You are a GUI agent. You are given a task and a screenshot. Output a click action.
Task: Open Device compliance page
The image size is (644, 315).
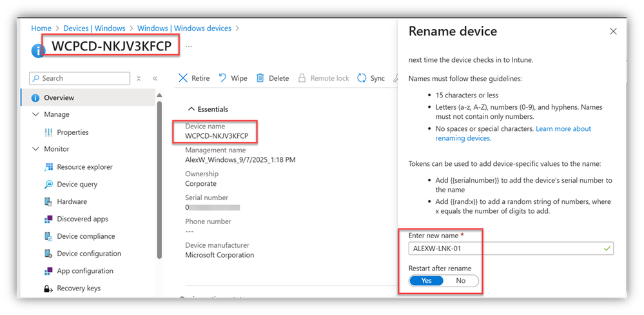point(86,236)
